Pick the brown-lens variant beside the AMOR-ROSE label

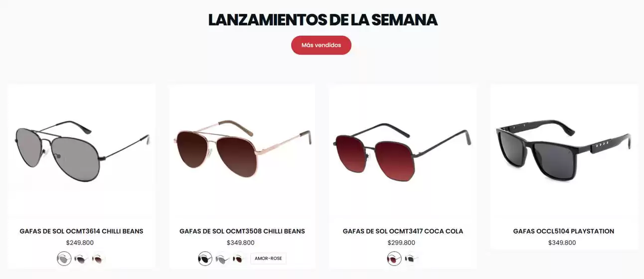[239, 259]
